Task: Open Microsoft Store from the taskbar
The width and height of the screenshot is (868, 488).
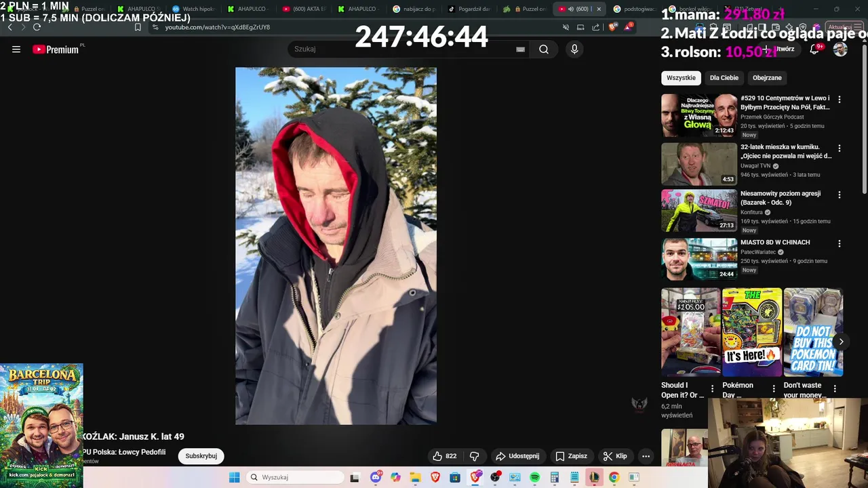Action: 455,477
